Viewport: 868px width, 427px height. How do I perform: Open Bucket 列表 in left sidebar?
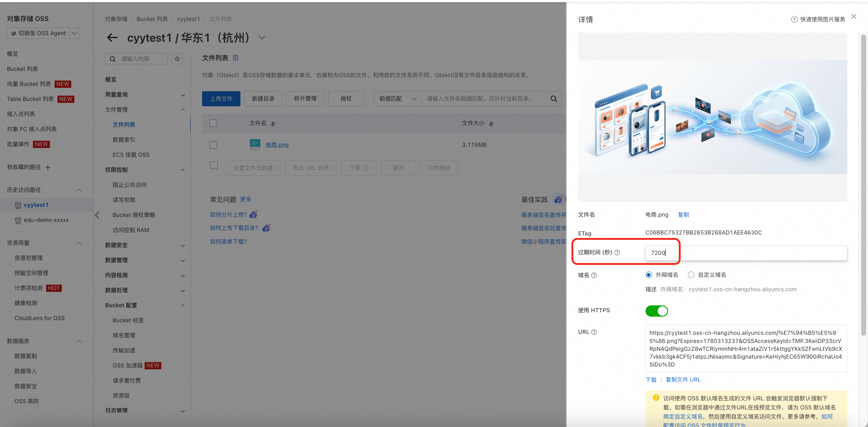(22, 69)
